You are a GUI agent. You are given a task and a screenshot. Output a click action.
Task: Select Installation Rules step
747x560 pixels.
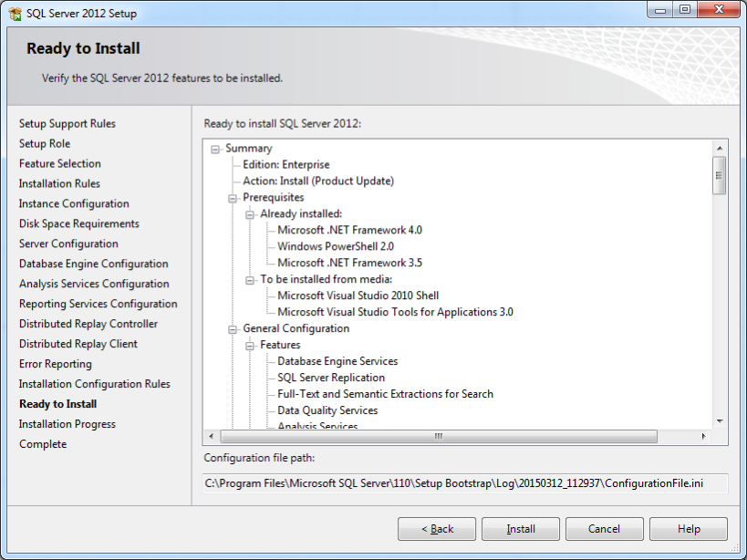pos(59,184)
